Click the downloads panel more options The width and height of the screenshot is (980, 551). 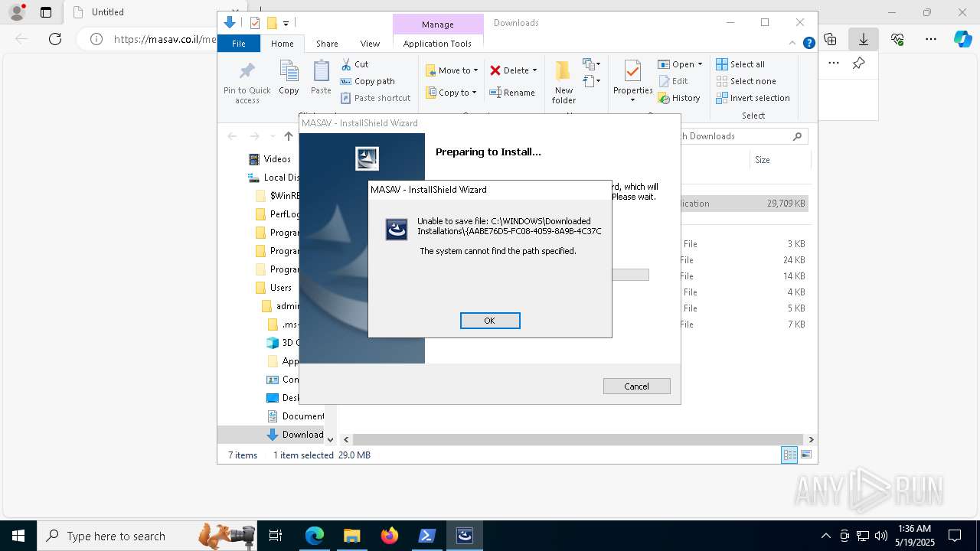(834, 64)
